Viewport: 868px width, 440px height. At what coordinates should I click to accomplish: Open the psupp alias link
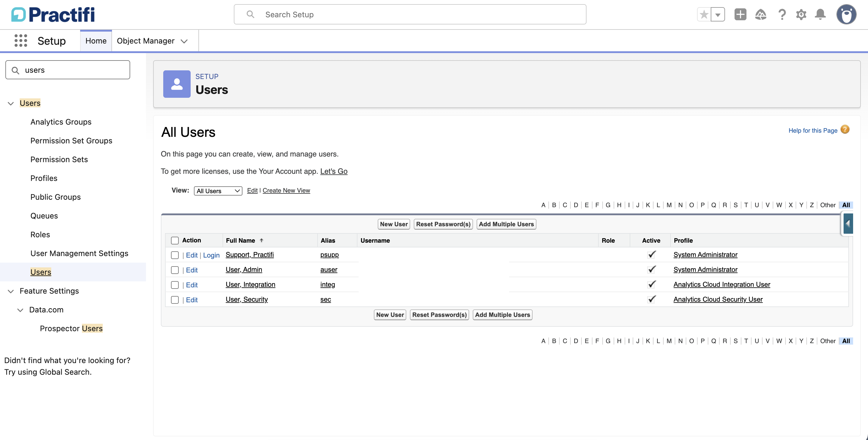coord(329,255)
